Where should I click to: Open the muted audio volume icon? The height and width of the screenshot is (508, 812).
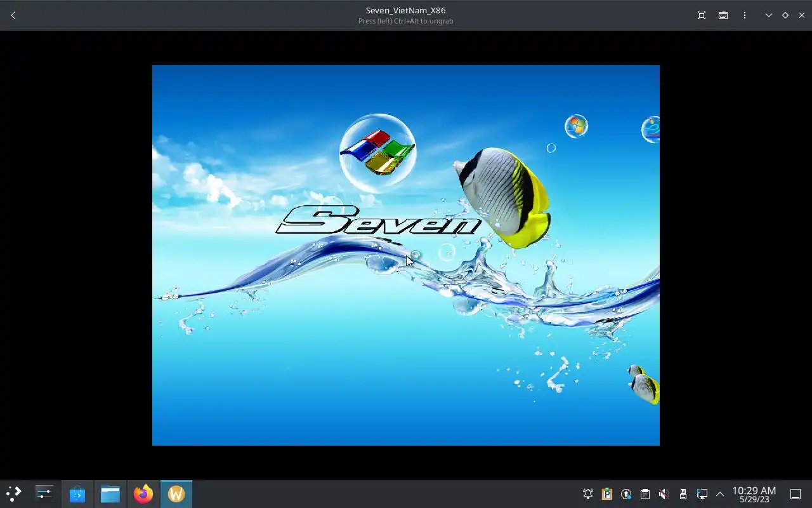tap(664, 494)
